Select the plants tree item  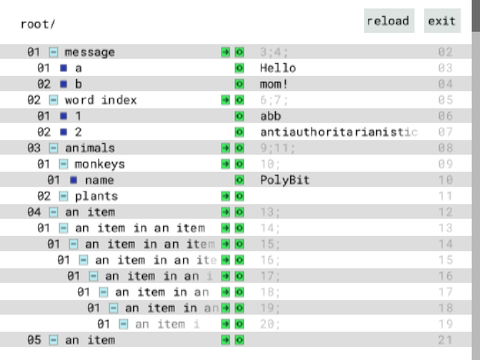coord(96,196)
